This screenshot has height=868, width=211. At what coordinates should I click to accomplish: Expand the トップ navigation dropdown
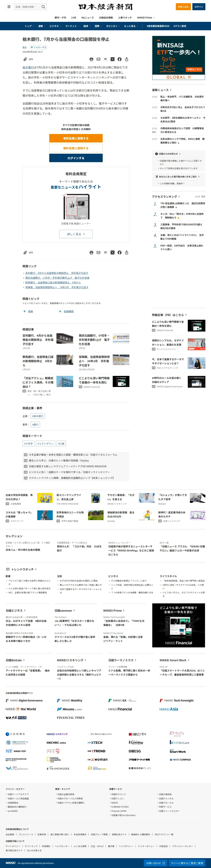pos(29,26)
